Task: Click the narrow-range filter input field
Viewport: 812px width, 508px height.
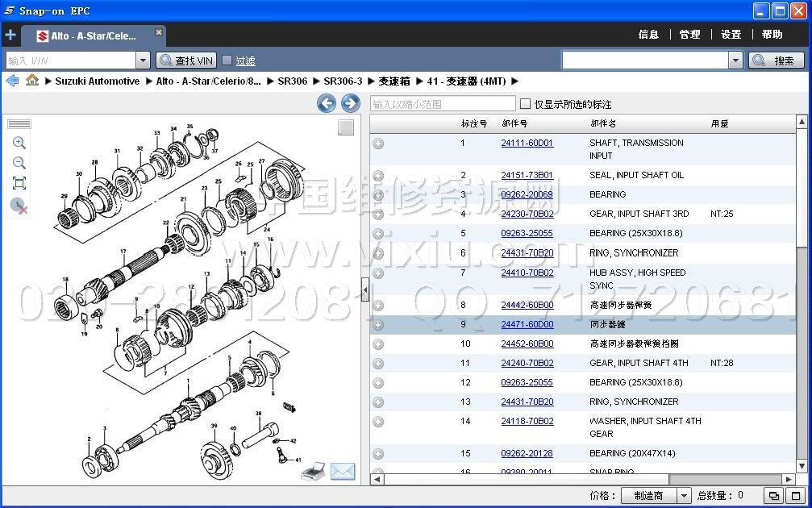Action: tap(443, 104)
